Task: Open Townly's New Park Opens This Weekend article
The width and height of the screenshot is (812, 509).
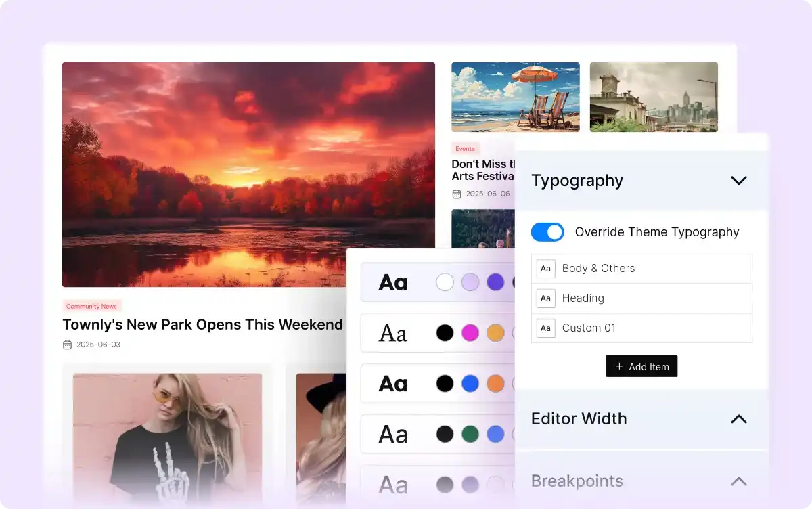Action: pos(202,325)
